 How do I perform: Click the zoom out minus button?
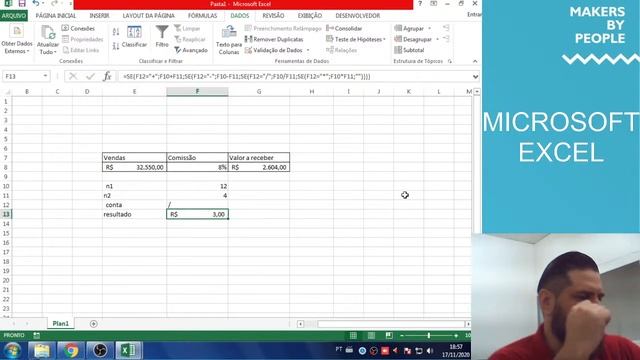[402, 336]
